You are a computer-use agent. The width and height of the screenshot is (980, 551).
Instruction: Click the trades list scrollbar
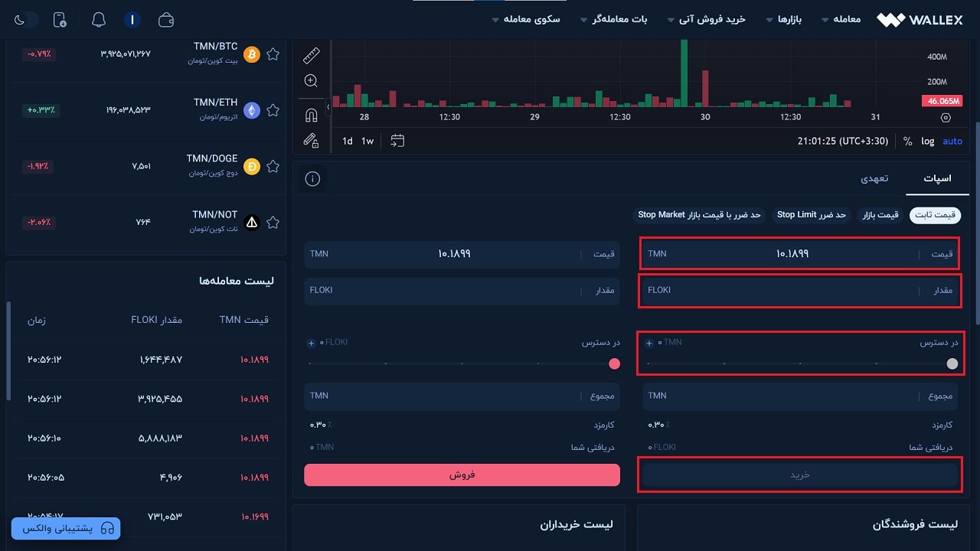click(8, 350)
